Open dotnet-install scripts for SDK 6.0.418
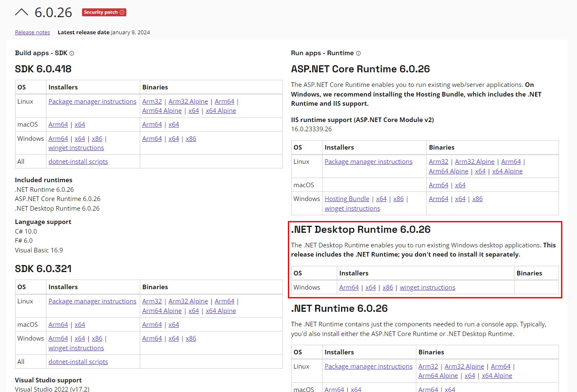The height and width of the screenshot is (392, 577). click(x=78, y=162)
